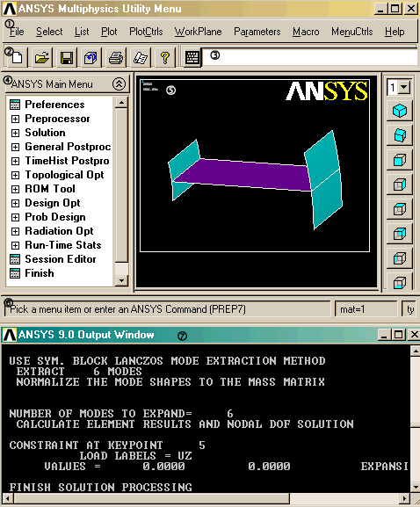Minimize the ANSYS 9.0 Output Window

tap(384, 335)
